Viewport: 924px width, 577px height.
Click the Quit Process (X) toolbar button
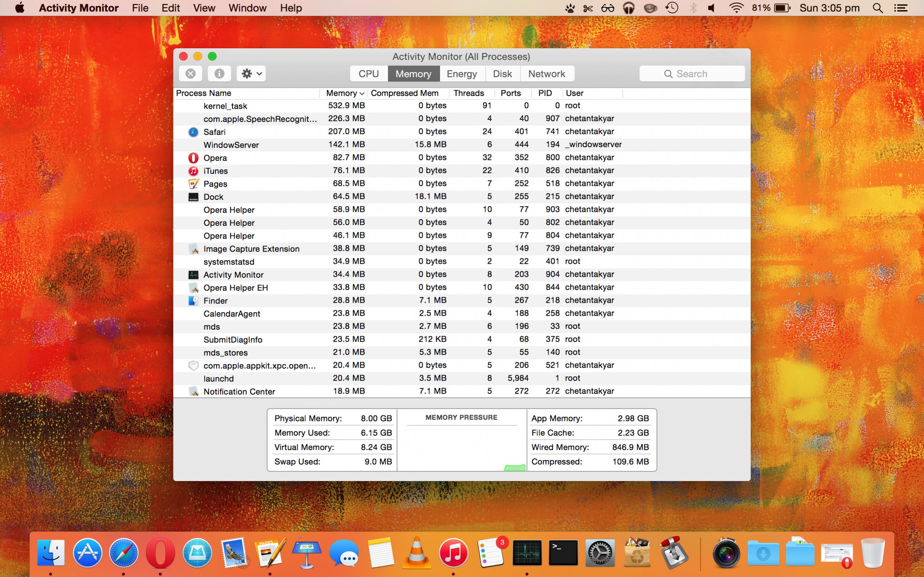pyautogui.click(x=191, y=74)
